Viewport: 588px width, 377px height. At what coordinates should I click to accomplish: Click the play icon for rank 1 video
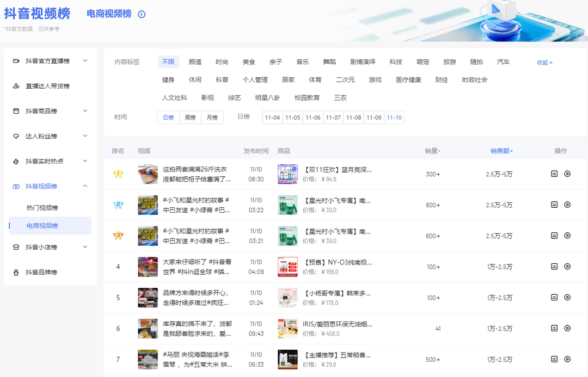(x=567, y=174)
